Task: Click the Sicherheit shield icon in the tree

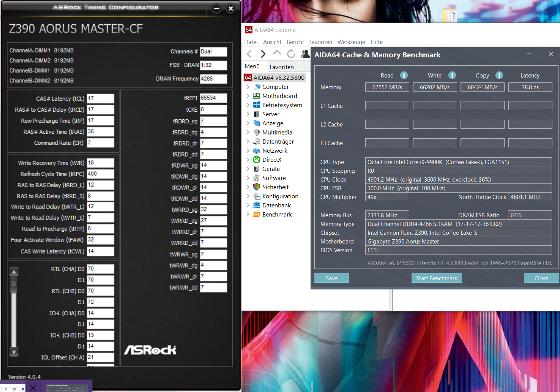Action: 257,187
